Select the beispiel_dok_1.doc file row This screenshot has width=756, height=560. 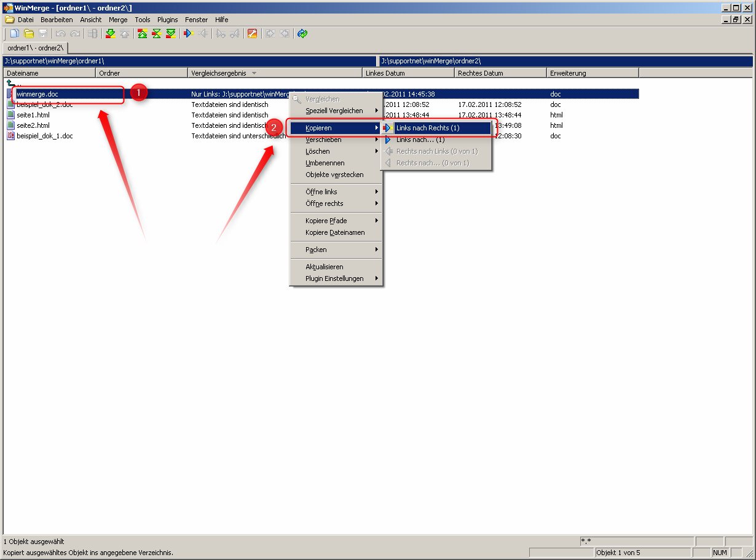[x=44, y=136]
